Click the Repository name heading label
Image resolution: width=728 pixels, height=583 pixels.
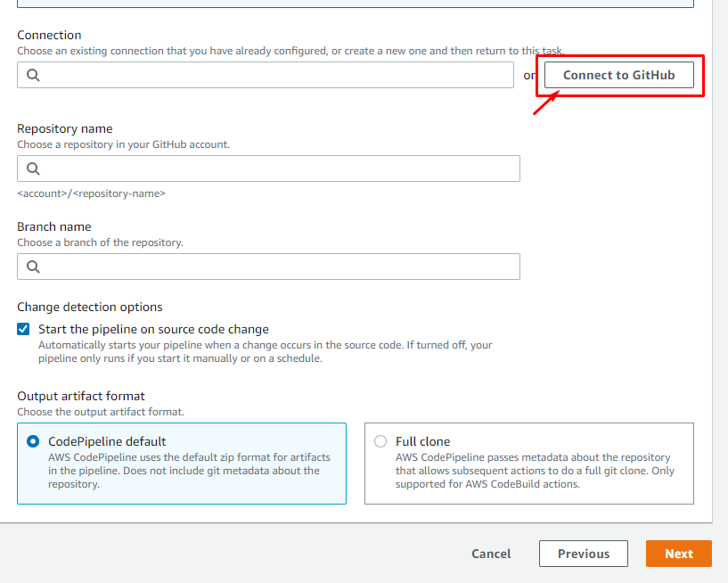click(x=65, y=128)
